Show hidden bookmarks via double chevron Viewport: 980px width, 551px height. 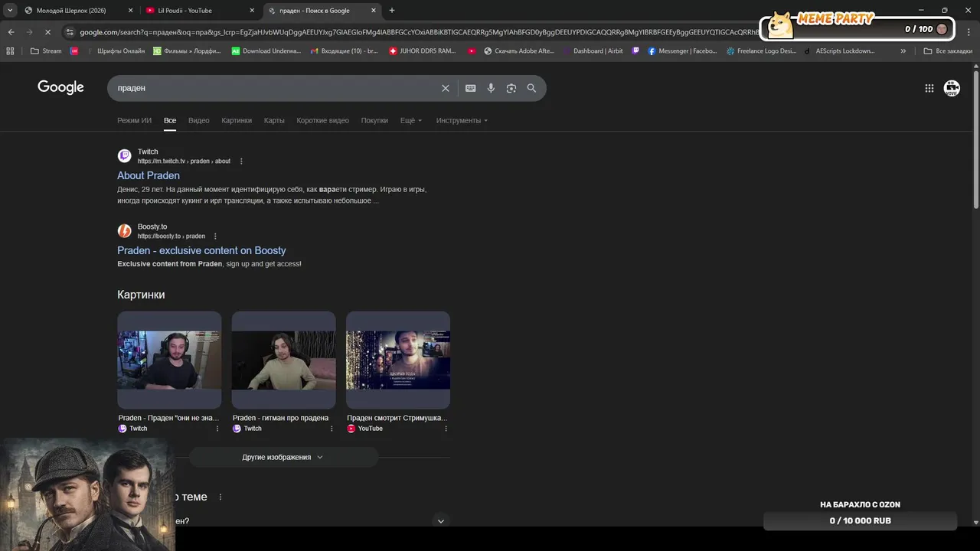903,51
